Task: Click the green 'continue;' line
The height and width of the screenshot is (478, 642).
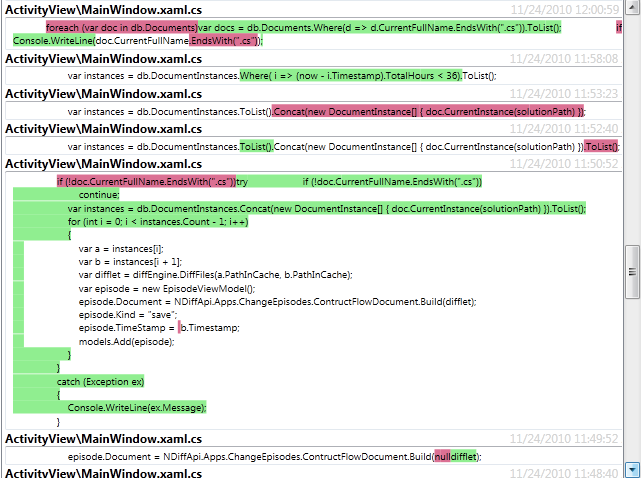Action: [x=99, y=195]
